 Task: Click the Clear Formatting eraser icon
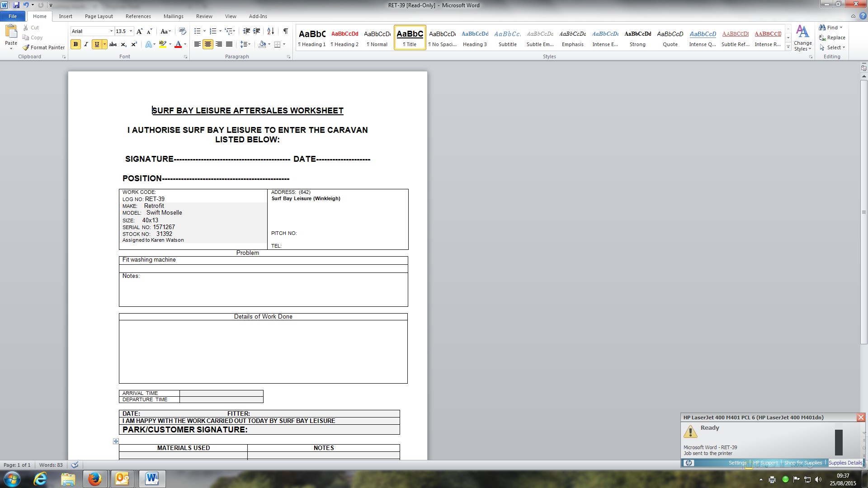[x=183, y=31]
